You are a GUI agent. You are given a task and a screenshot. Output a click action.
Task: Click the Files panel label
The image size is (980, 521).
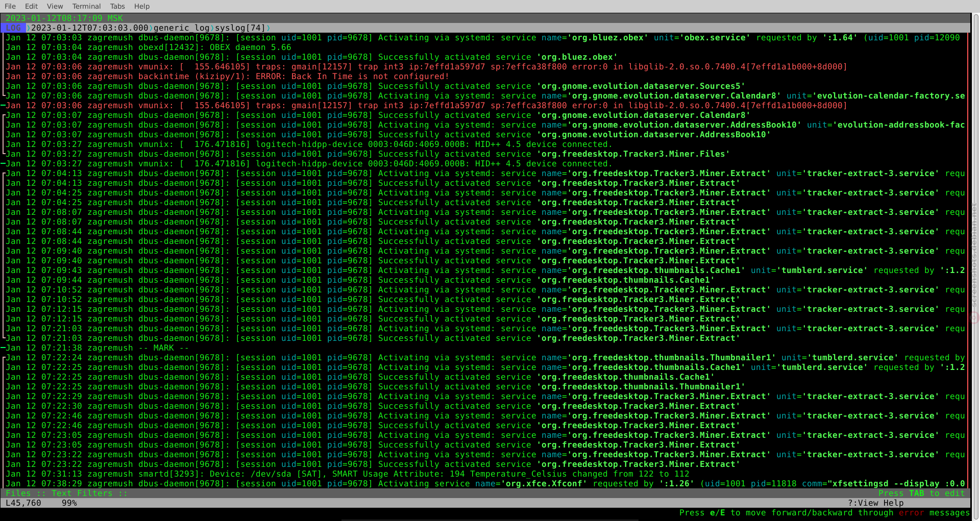[18, 493]
